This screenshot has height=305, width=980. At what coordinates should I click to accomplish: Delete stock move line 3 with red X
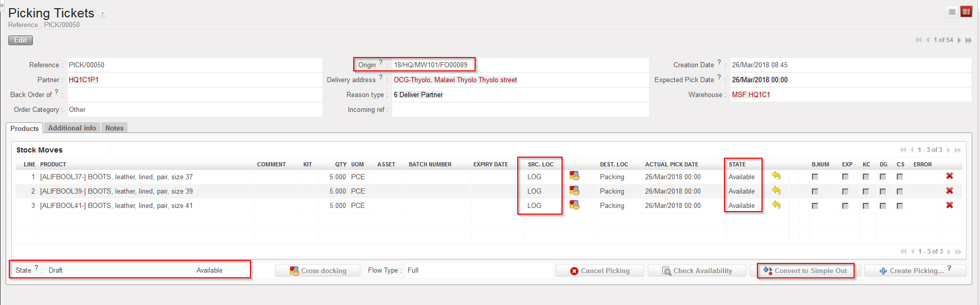(949, 205)
